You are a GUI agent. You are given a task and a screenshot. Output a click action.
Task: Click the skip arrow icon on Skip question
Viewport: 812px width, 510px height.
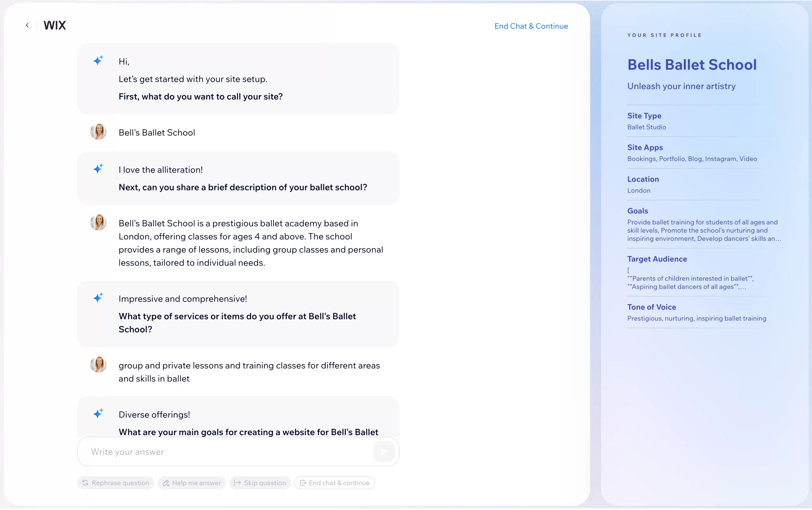(x=237, y=482)
